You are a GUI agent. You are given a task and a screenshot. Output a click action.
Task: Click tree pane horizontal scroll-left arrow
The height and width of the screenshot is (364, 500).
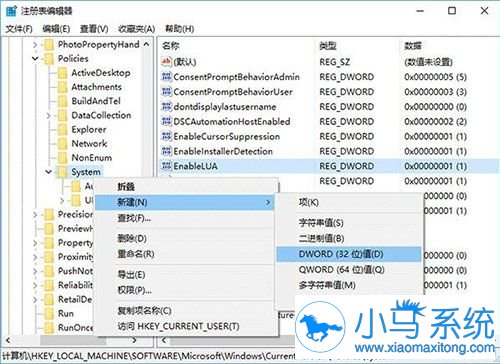click(8, 340)
